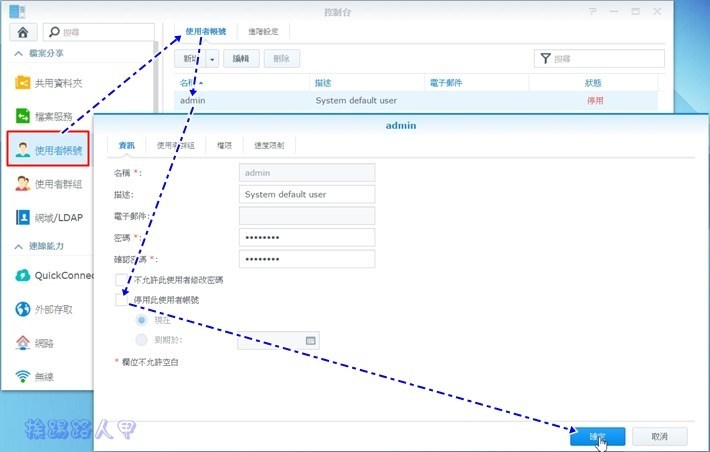710x452 pixels.
Task: Open the 權限 tab in admin dialog
Action: (x=224, y=145)
